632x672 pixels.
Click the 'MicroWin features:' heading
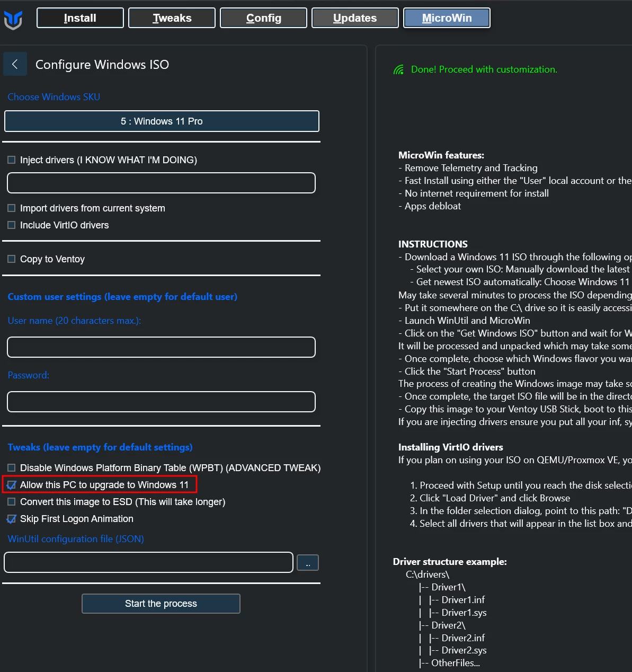pos(441,155)
